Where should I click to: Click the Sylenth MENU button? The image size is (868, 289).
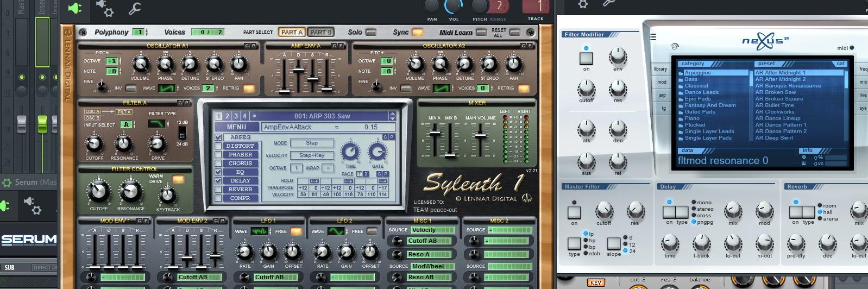(237, 127)
